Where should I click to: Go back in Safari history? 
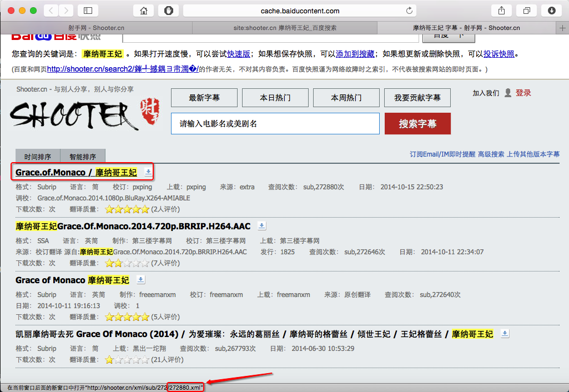click(51, 11)
